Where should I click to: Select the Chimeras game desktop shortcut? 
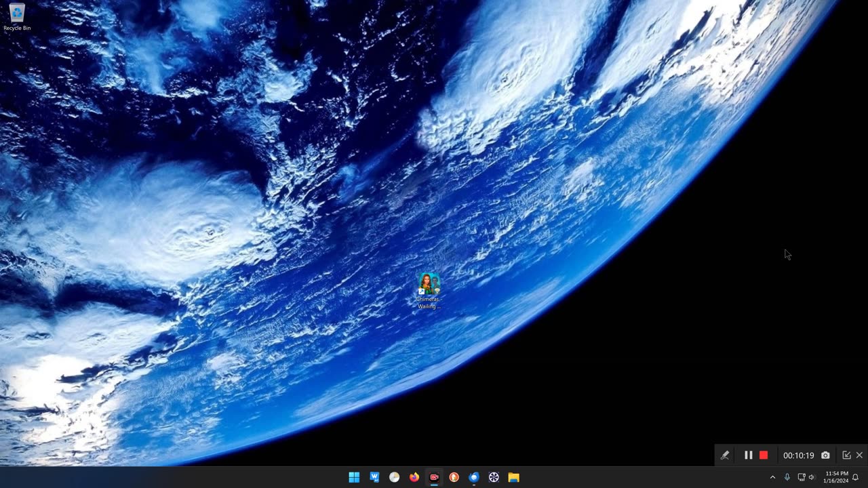[429, 291]
